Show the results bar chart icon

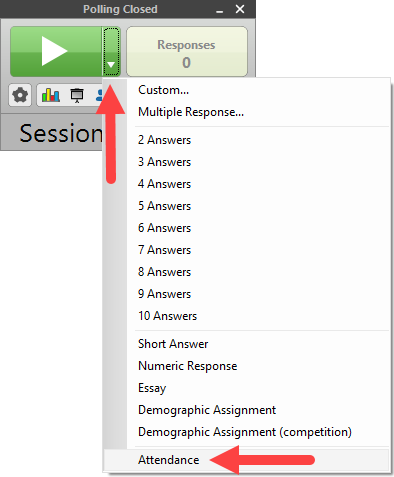(51, 95)
